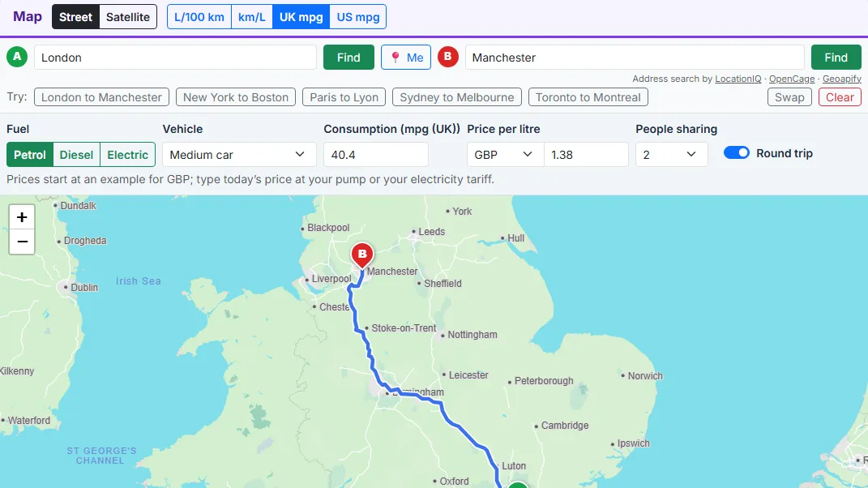Image resolution: width=868 pixels, height=488 pixels.
Task: Zoom in on the map
Action: click(x=22, y=217)
